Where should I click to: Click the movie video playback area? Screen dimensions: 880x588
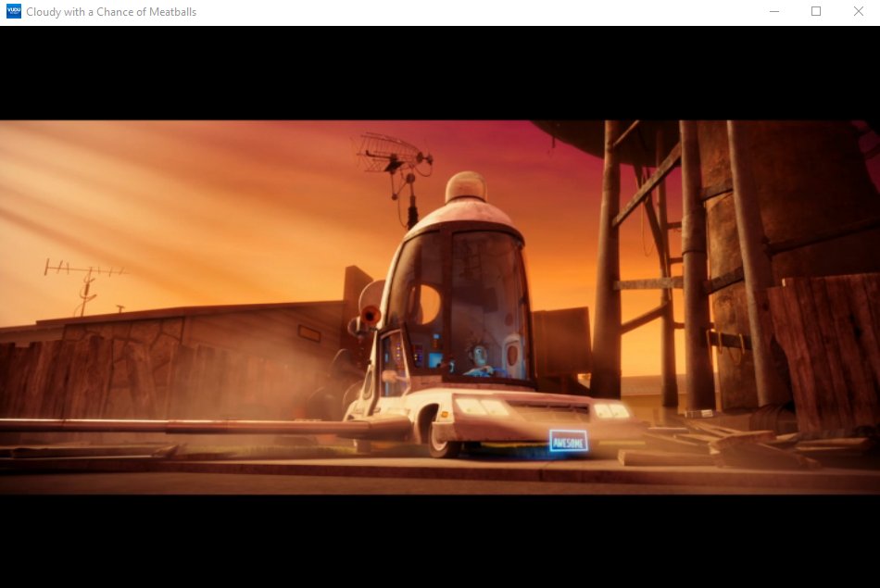[440, 307]
